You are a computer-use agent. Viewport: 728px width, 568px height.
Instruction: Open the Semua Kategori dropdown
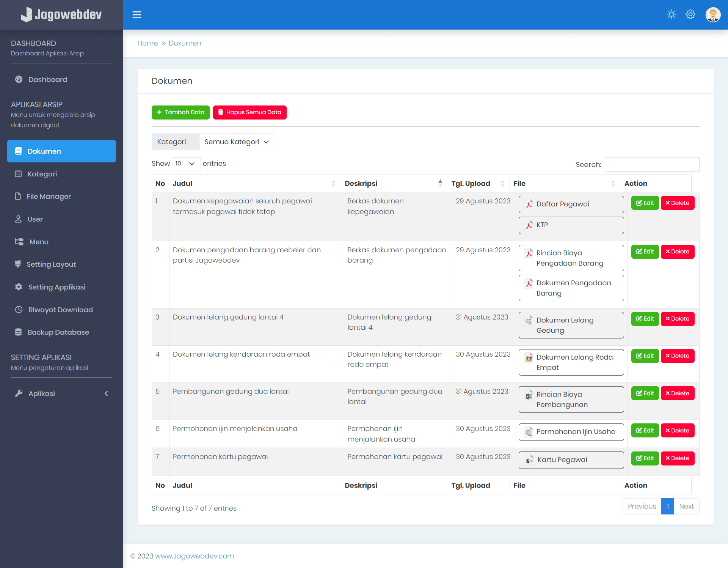coord(237,142)
